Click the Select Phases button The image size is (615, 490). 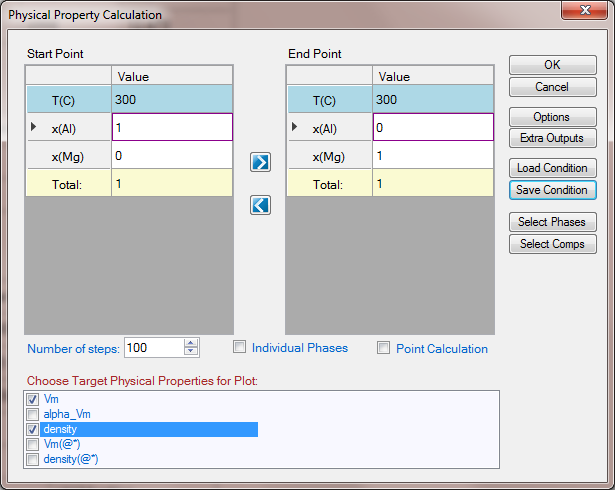pos(552,222)
